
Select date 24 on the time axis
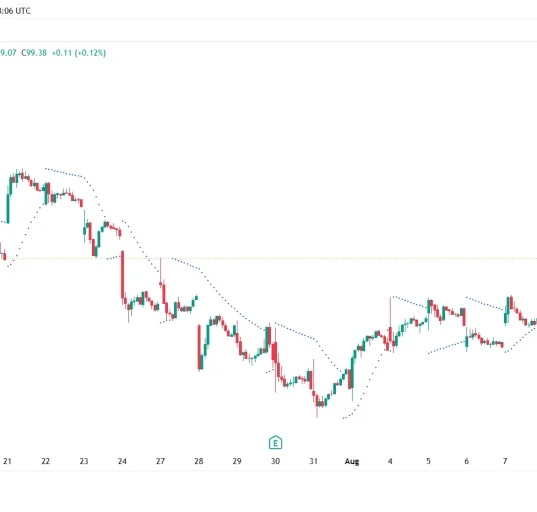(x=122, y=461)
